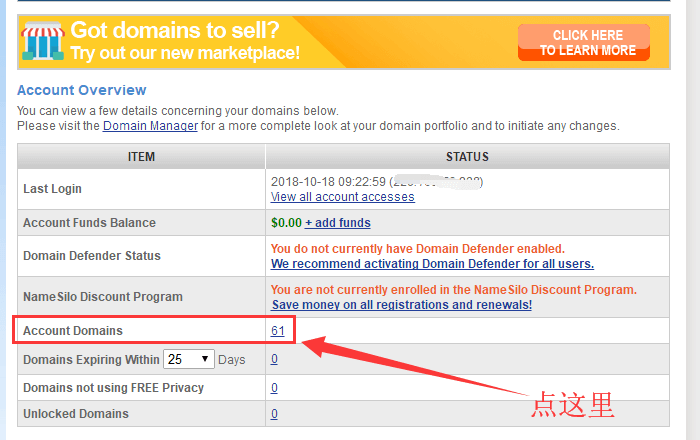
Task: Click Save money on registrations and renewals
Action: click(x=401, y=305)
